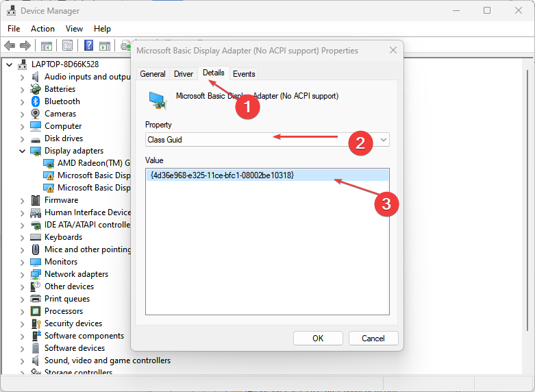Viewport: 535px width, 392px height.
Task: Click the IDE ATA/ATAPI controllers icon
Action: (36, 225)
